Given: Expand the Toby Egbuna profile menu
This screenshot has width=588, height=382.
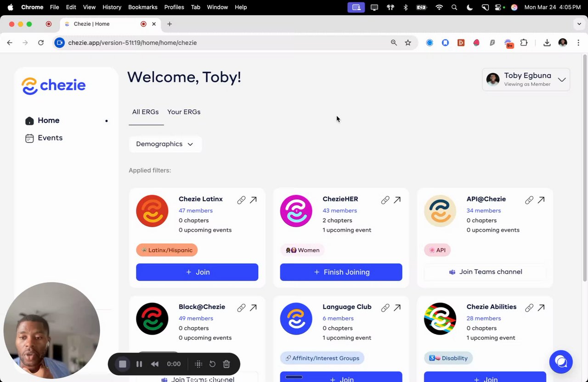Looking at the screenshot, I should click(x=526, y=80).
